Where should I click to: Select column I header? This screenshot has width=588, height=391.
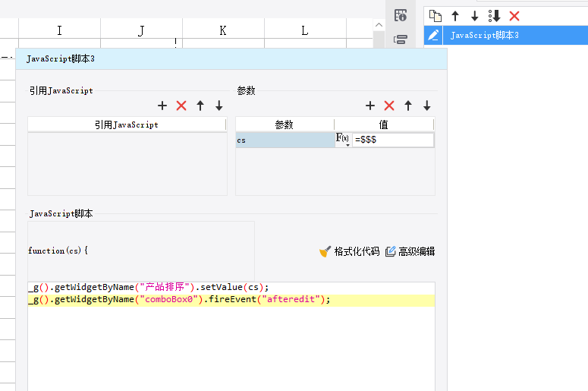pos(60,30)
